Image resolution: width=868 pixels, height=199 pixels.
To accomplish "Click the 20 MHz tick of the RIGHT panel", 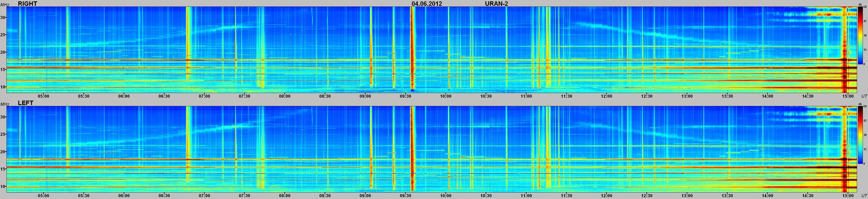I will [x=3, y=52].
